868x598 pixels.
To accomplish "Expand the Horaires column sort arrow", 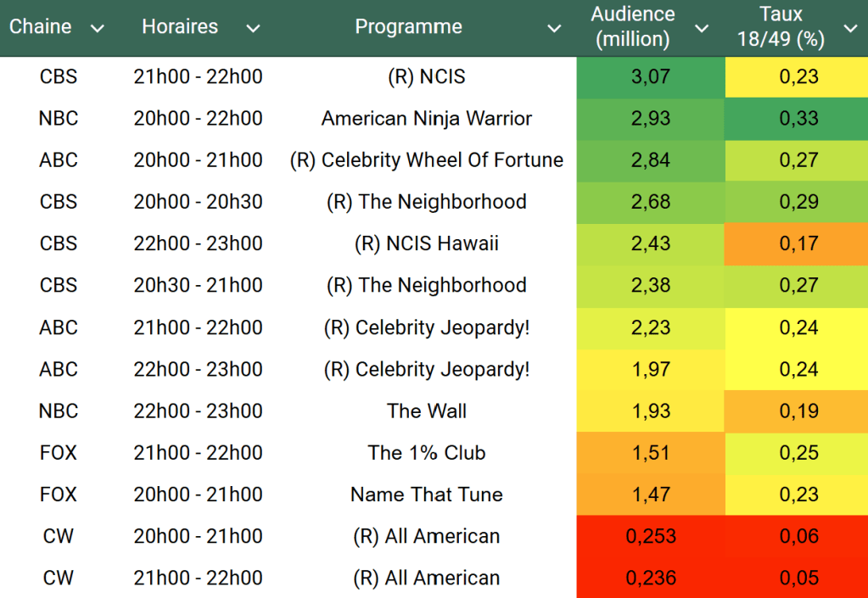I will pos(253,29).
